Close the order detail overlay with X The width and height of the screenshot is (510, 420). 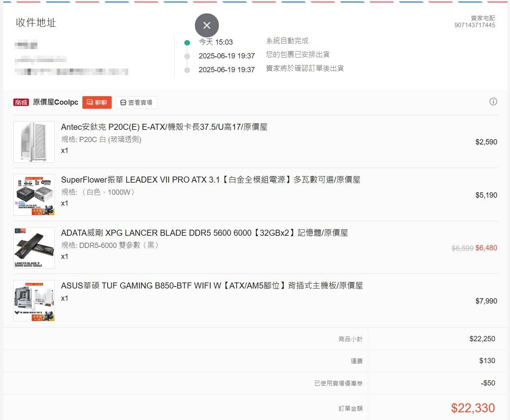tap(207, 25)
